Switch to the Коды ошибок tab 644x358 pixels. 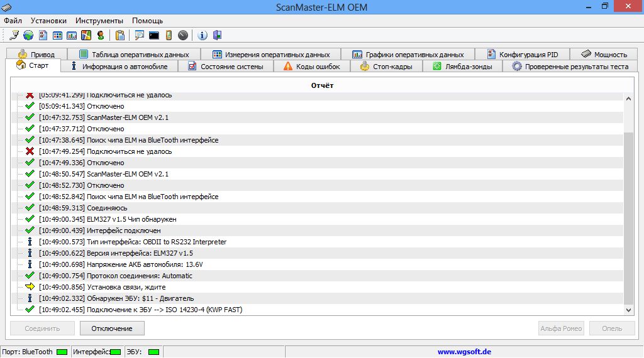click(311, 67)
